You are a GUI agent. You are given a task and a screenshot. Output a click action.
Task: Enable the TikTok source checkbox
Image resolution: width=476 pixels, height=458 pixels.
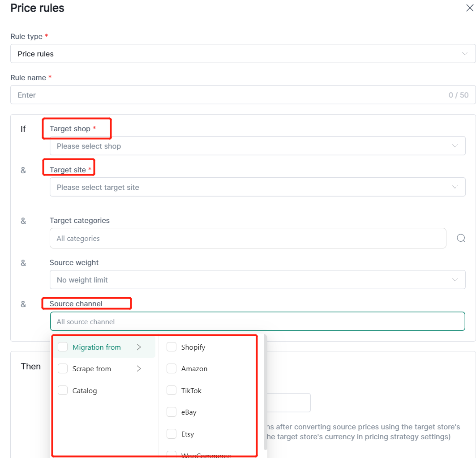coord(172,390)
